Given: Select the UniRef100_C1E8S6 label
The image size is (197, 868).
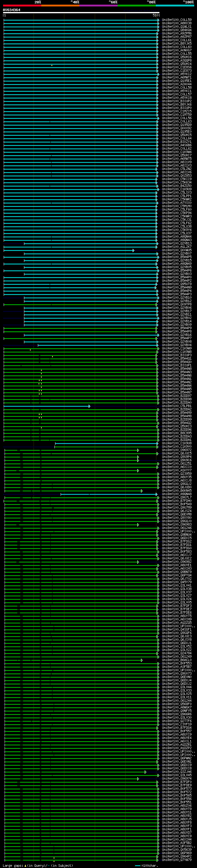Looking at the screenshot, I should point(177,67).
